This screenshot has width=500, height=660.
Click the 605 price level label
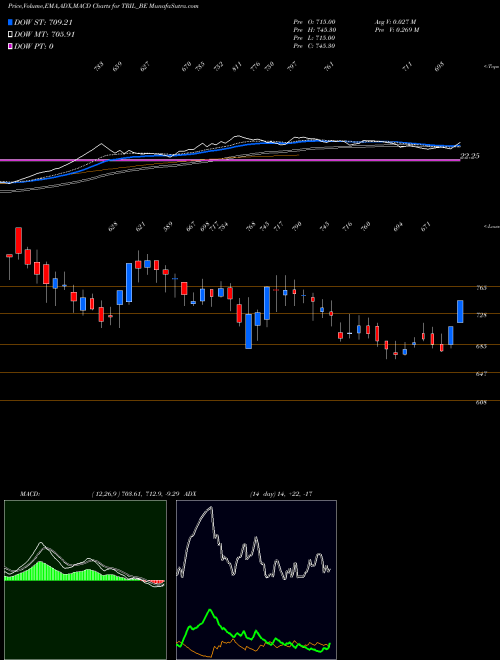tap(482, 402)
